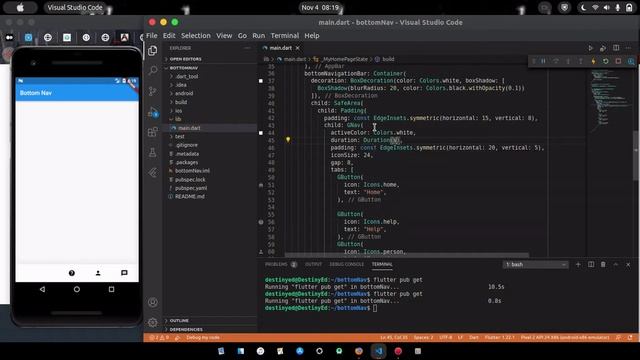Viewport: 640px width, 360px height.
Task: Click the debug Step Over button
Action: (556, 61)
